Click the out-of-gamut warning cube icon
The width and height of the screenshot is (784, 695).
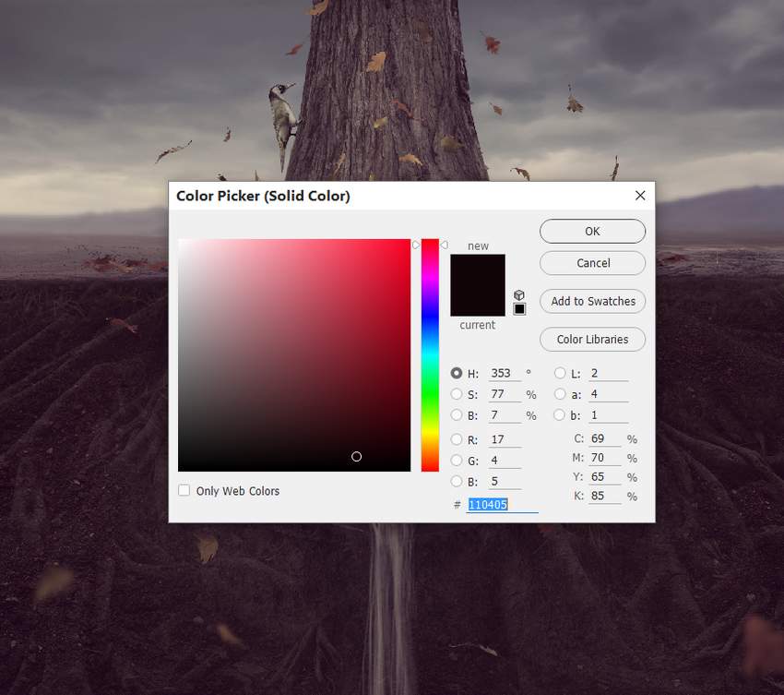coord(519,294)
